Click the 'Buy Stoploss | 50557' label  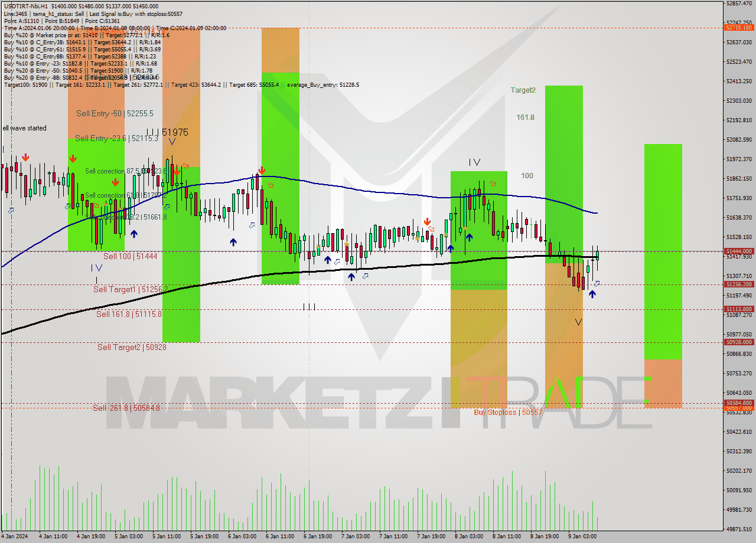click(x=508, y=412)
